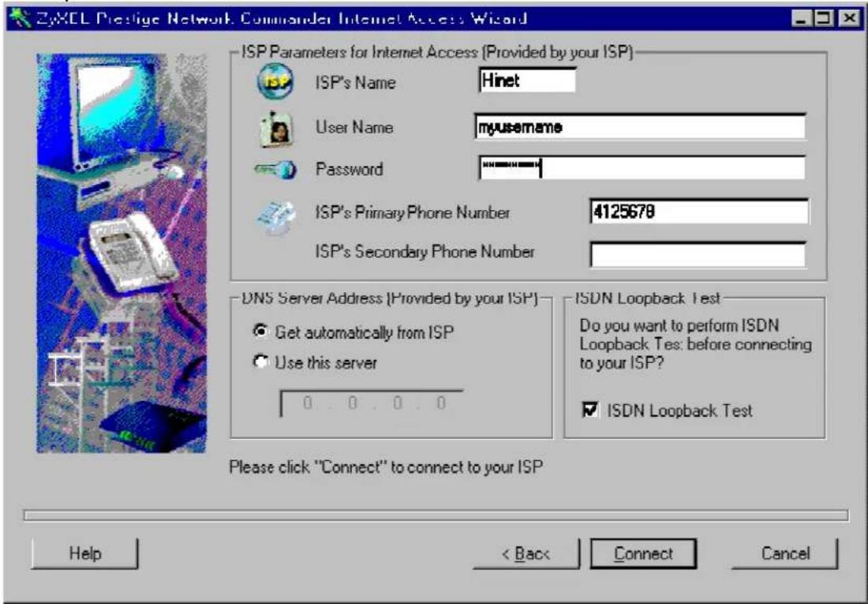Minimize the wizard window
The image size is (868, 604).
coord(801,18)
